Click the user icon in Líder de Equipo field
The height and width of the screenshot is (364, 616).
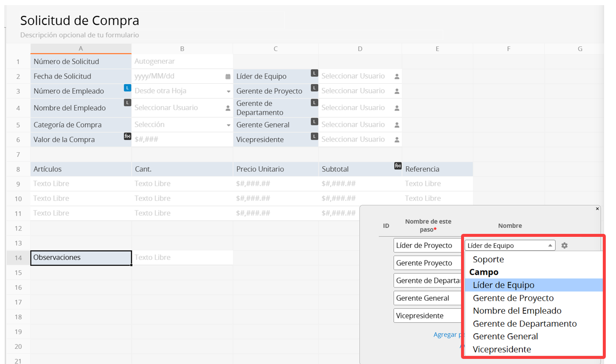pos(397,77)
